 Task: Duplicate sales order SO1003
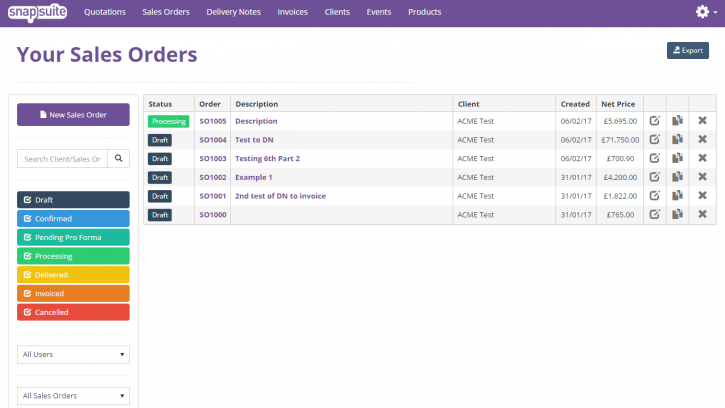point(677,158)
